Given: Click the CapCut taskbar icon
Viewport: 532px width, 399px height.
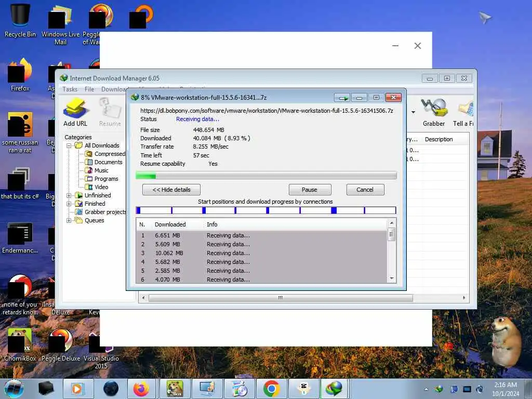Looking at the screenshot, I should (x=303, y=389).
